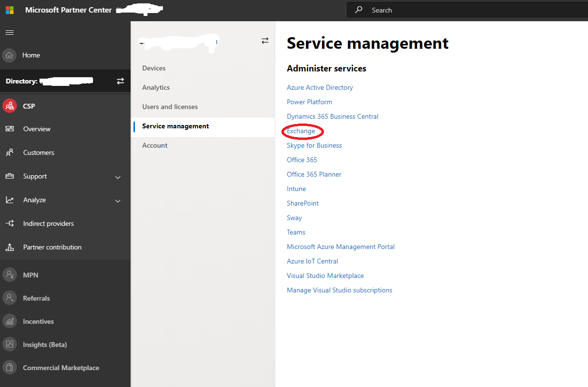Click the Incentives icon
588x387 pixels.
tap(9, 321)
